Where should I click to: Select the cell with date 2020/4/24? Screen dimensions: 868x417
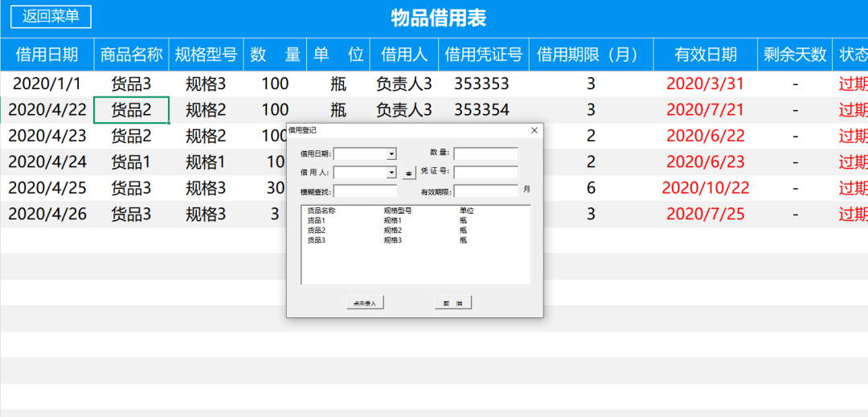(x=47, y=162)
